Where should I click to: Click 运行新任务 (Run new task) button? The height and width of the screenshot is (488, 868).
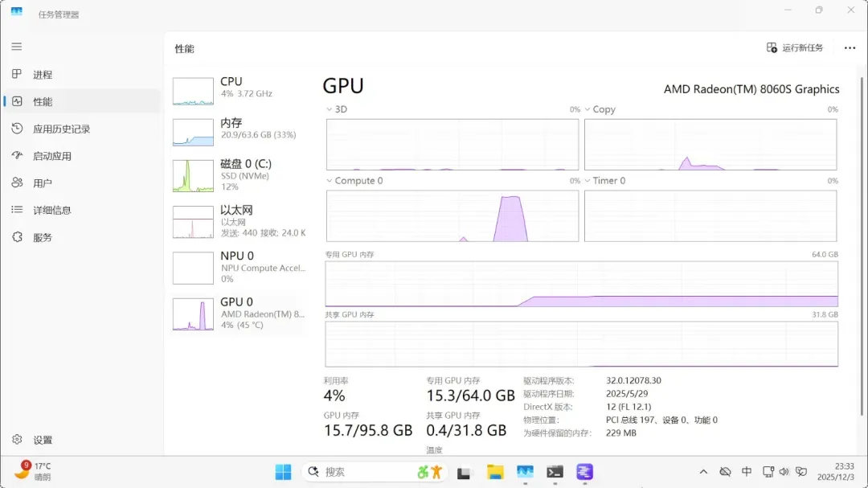[795, 48]
